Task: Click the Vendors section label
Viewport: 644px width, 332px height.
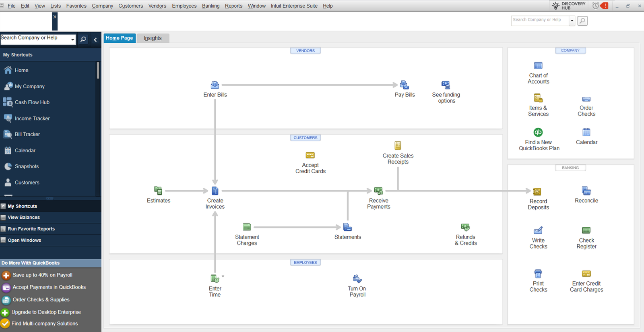Action: 305,51
